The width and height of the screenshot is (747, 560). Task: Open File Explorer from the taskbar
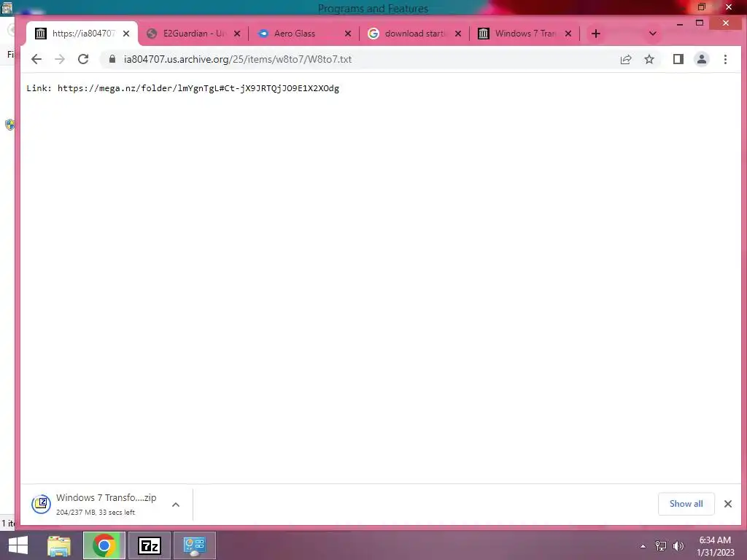tap(58, 545)
